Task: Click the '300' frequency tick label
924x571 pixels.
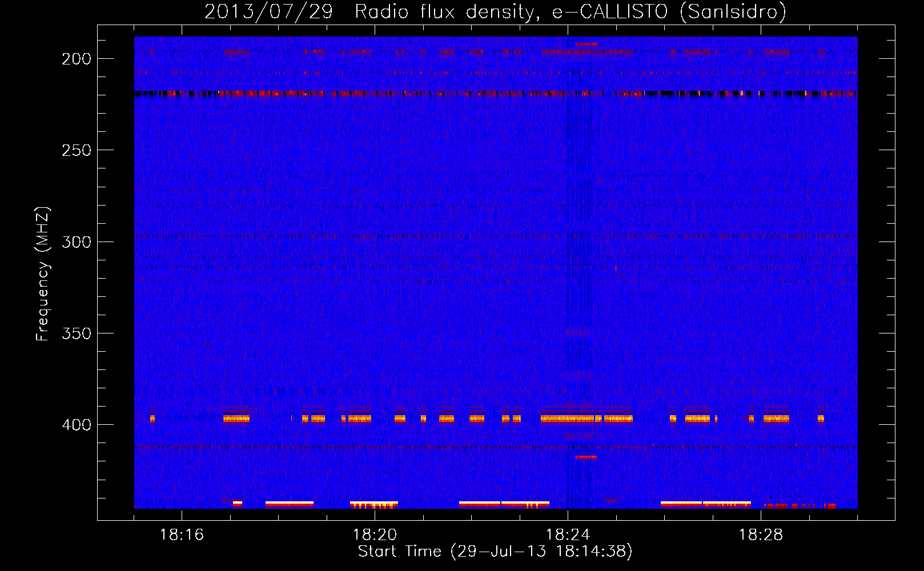Action: point(77,242)
